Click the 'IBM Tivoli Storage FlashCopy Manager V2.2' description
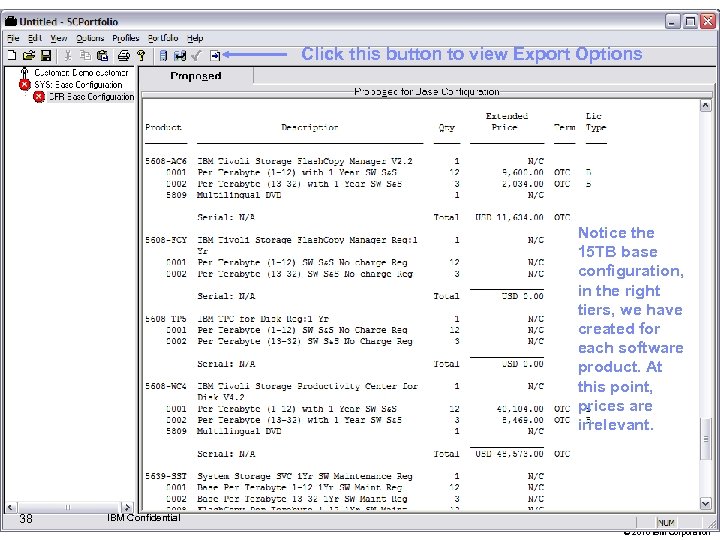The height and width of the screenshot is (540, 720). point(305,161)
